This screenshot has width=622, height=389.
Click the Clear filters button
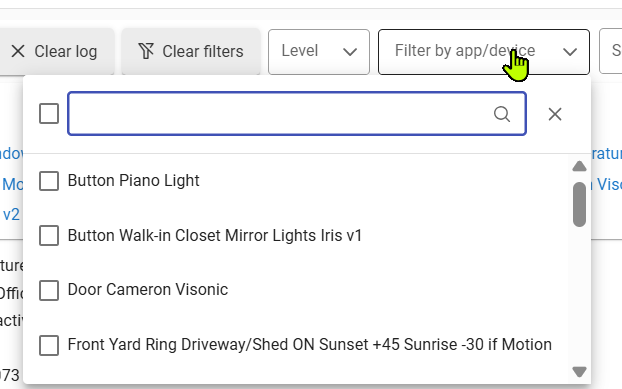pyautogui.click(x=191, y=52)
